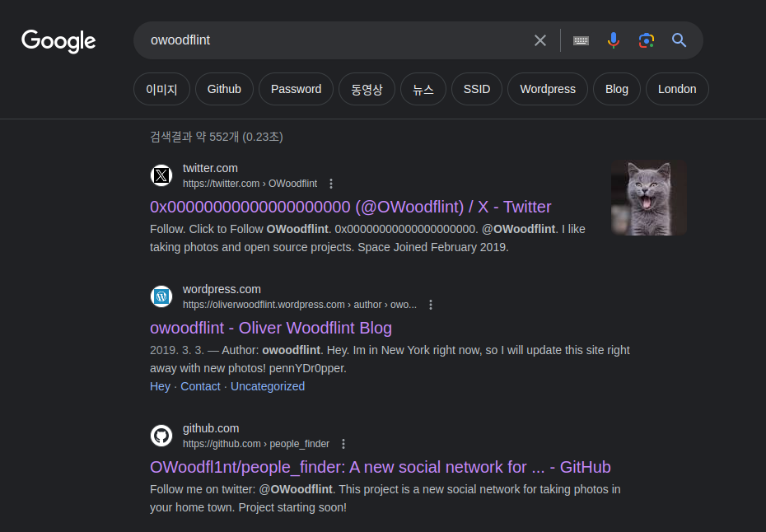Select the 동영상 filter chip
Viewport: 766px width, 532px height.
367,89
